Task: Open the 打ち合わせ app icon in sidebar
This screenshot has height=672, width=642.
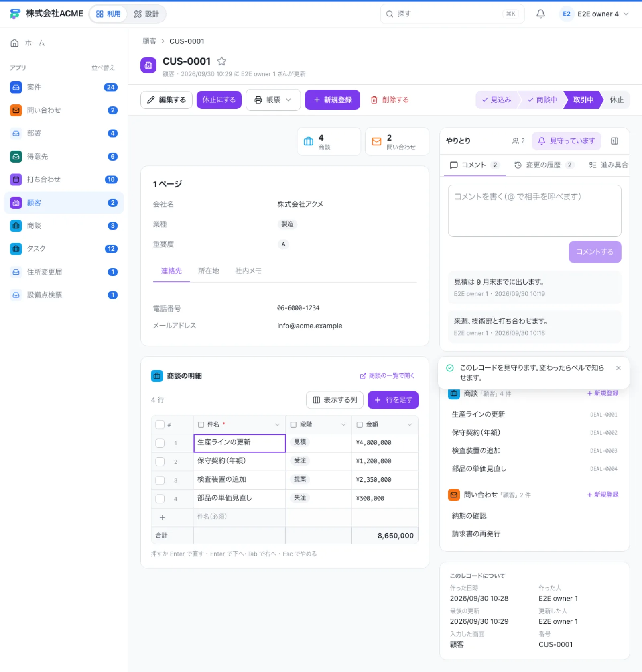Action: (16, 179)
